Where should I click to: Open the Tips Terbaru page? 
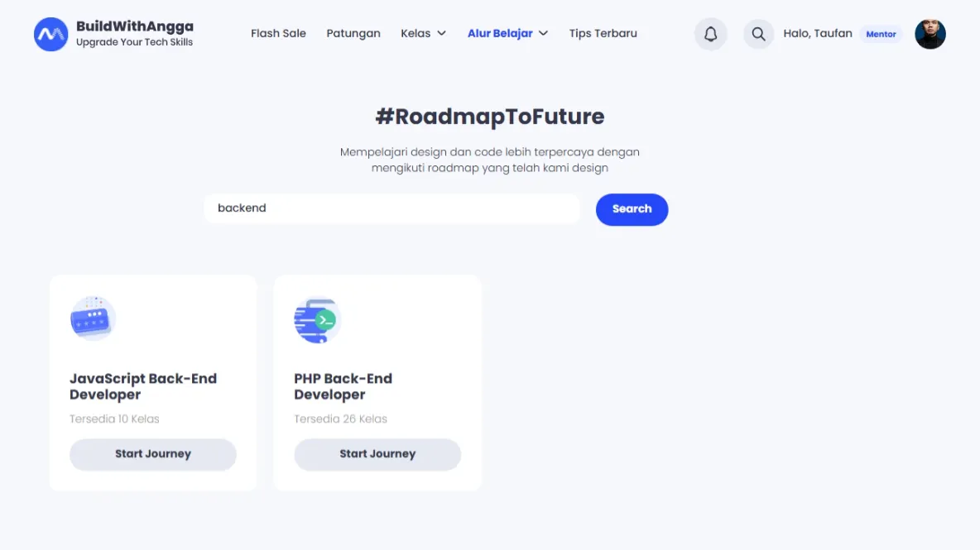pos(603,33)
